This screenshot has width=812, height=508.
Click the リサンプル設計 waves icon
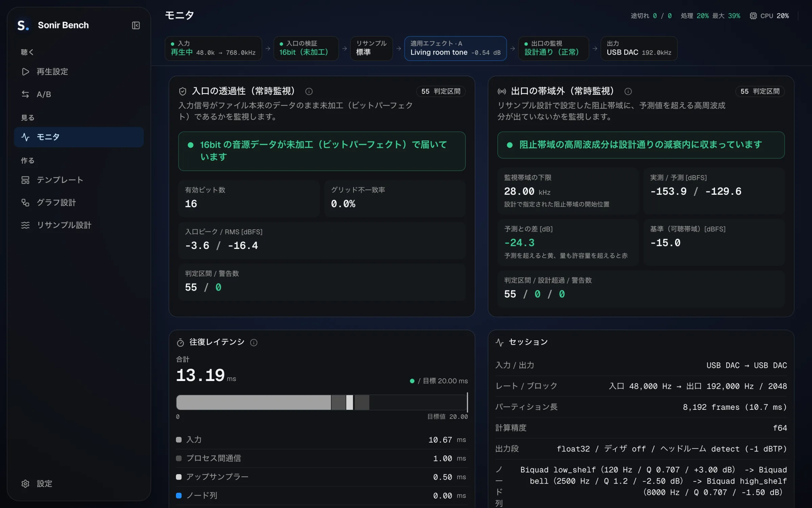[x=25, y=225]
